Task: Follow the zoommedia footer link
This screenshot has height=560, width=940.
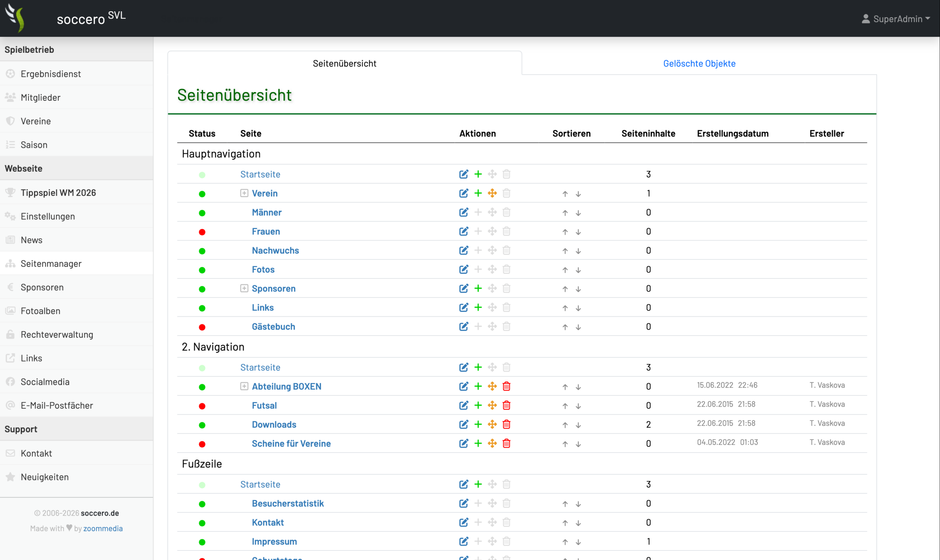Action: coord(103,528)
